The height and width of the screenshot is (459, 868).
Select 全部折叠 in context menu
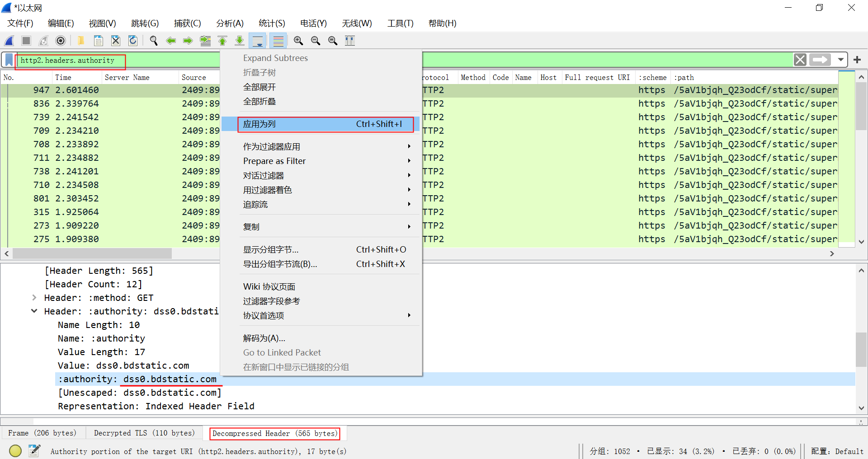tap(321, 101)
